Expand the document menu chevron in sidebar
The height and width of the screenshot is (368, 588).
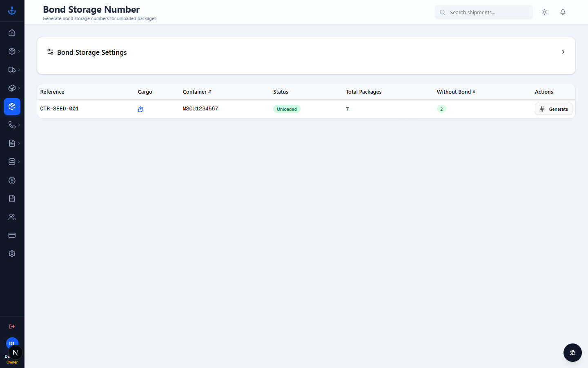[x=19, y=143]
